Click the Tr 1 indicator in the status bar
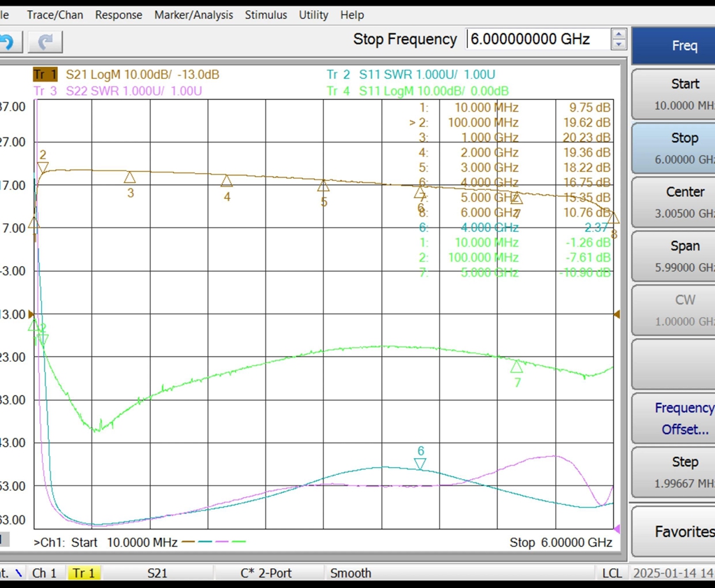This screenshot has width=715, height=588. tap(84, 573)
